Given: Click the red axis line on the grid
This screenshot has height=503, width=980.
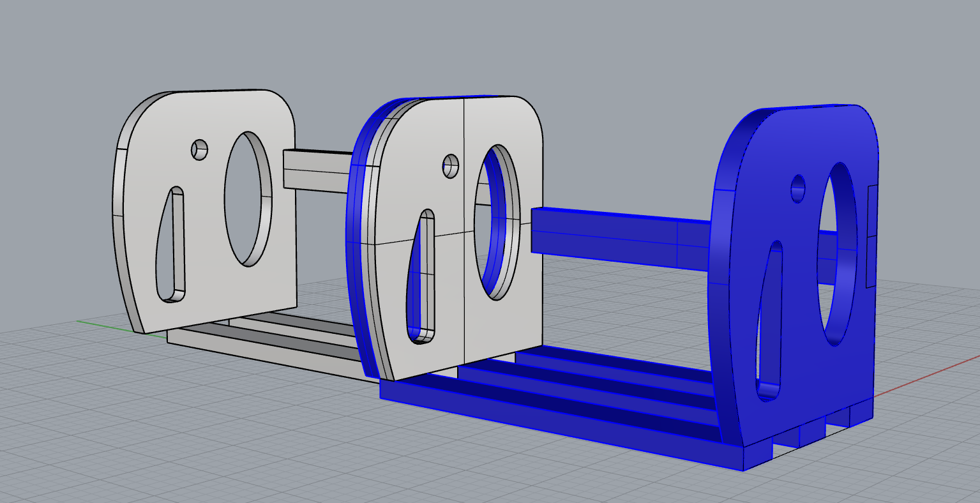Looking at the screenshot, I should [x=926, y=378].
